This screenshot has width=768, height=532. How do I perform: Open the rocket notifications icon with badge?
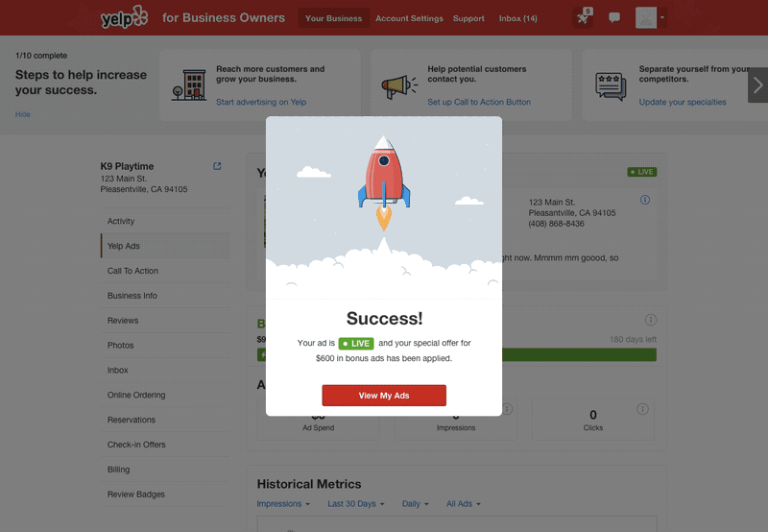pos(583,17)
